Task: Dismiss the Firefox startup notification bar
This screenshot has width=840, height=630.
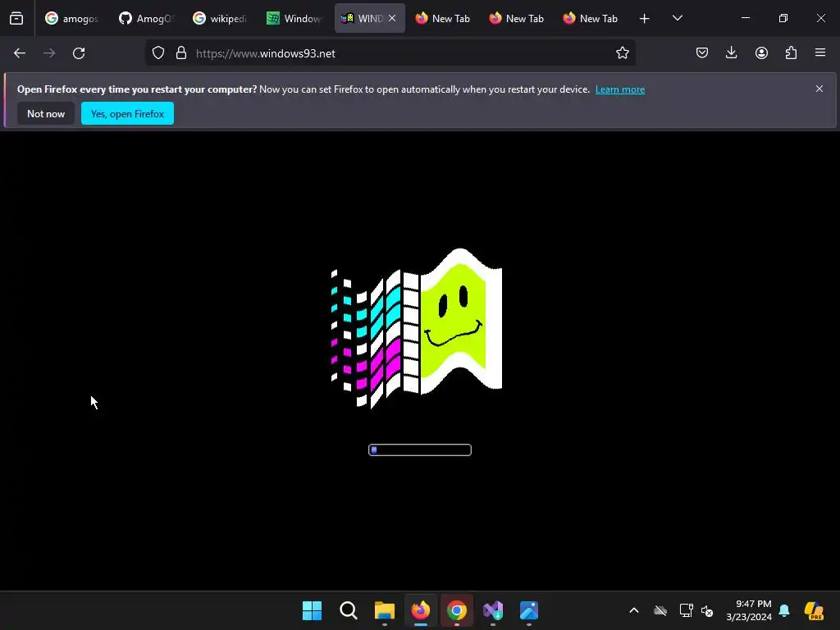Action: point(819,89)
